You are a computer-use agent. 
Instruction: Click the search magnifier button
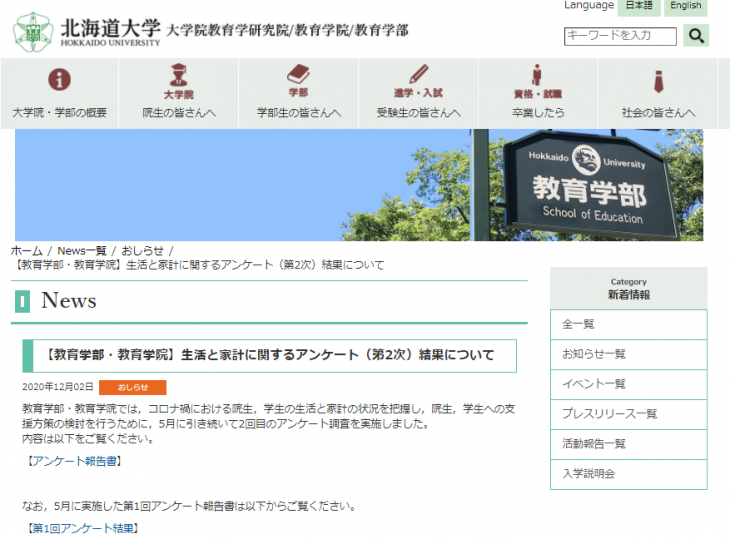pyautogui.click(x=696, y=35)
